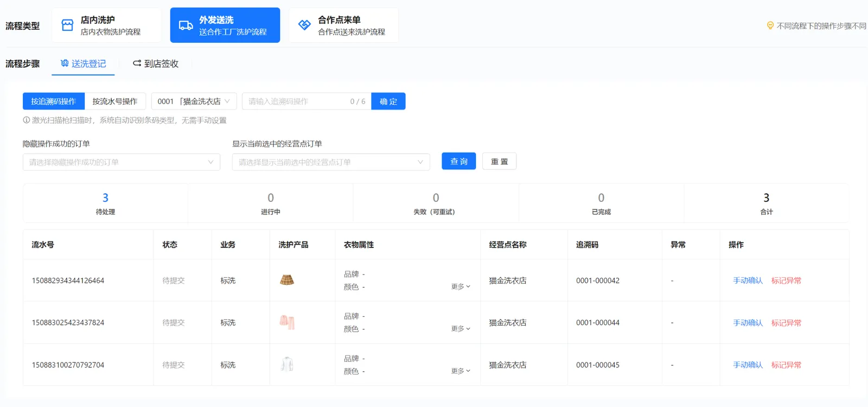The image size is (868, 407).
Task: Click 标记异常 for order 0001-000042
Action: [x=786, y=281]
